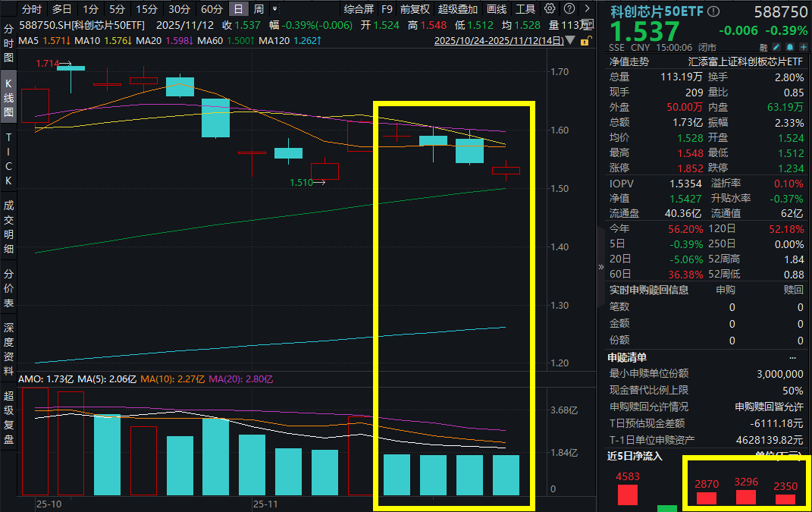This screenshot has width=812, height=512.
Task: Open the settings gear icon on the toolbar
Action: click(550, 9)
